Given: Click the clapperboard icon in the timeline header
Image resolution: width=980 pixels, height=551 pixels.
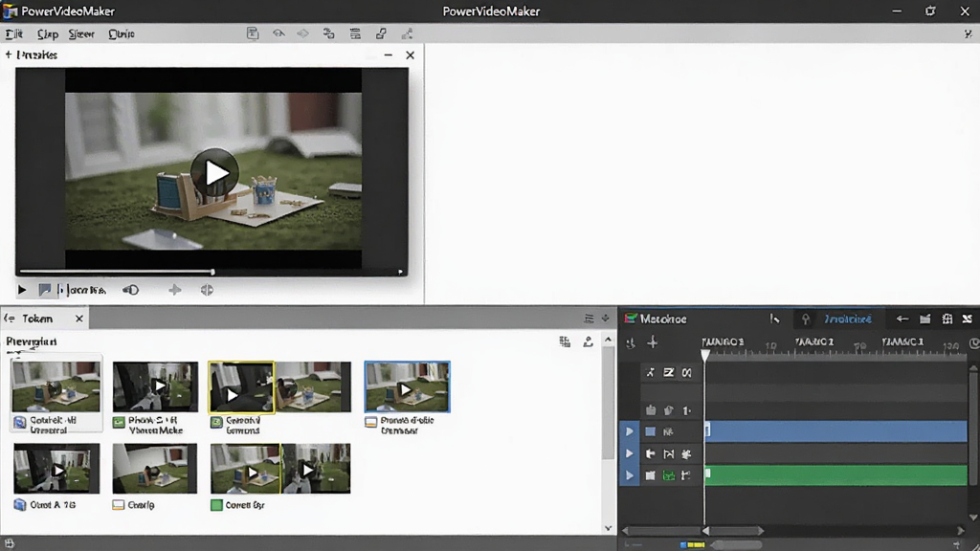Looking at the screenshot, I should (x=925, y=319).
